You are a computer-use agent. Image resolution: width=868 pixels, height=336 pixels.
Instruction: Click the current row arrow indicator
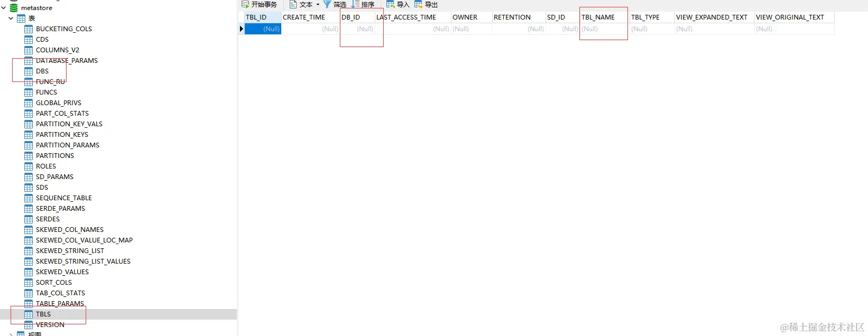242,29
